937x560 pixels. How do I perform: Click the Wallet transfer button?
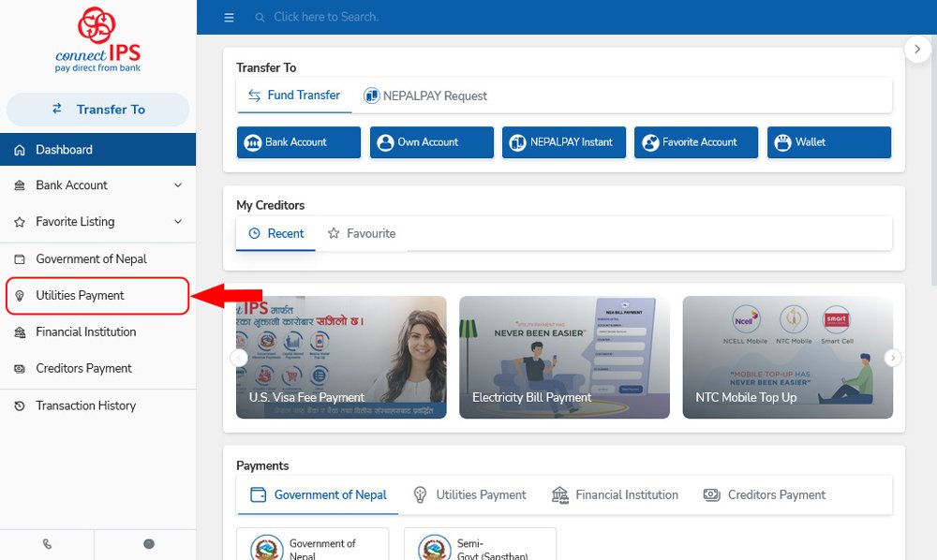pos(829,142)
